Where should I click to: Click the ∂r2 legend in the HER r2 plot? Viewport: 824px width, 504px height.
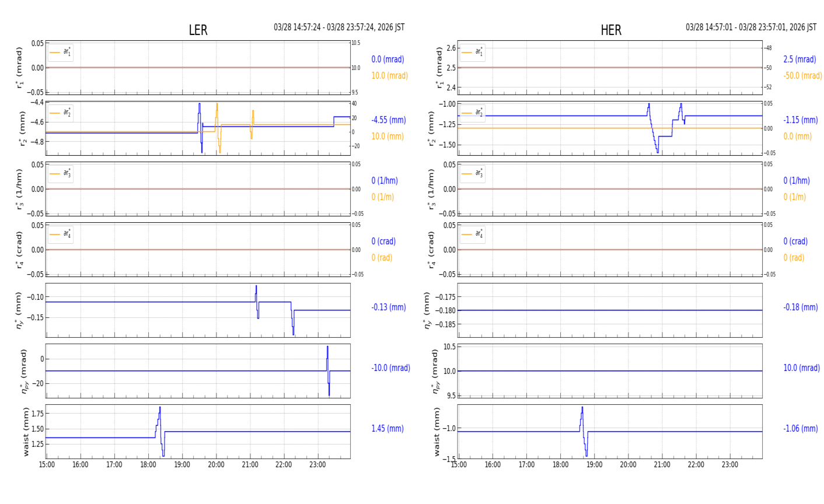pyautogui.click(x=472, y=113)
